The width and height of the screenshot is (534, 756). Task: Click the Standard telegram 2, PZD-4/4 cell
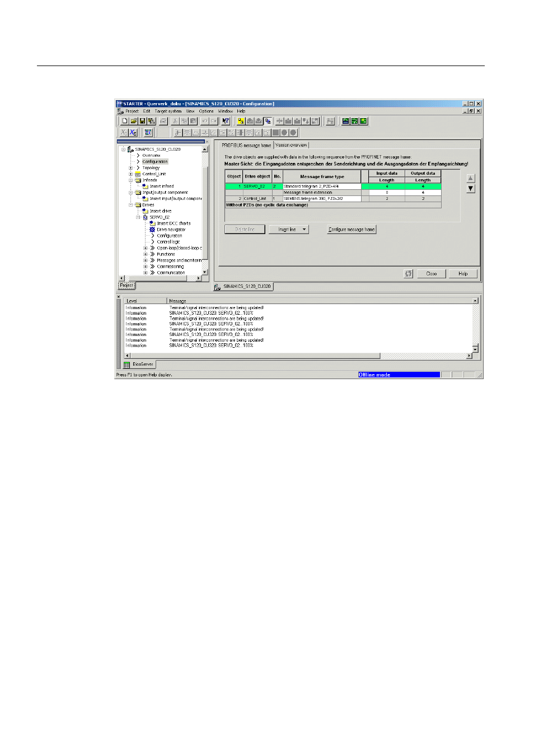(322, 186)
